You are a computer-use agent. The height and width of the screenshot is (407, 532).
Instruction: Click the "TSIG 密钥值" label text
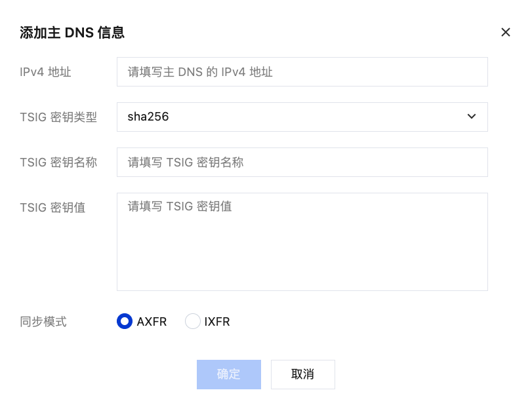pyautogui.click(x=52, y=208)
